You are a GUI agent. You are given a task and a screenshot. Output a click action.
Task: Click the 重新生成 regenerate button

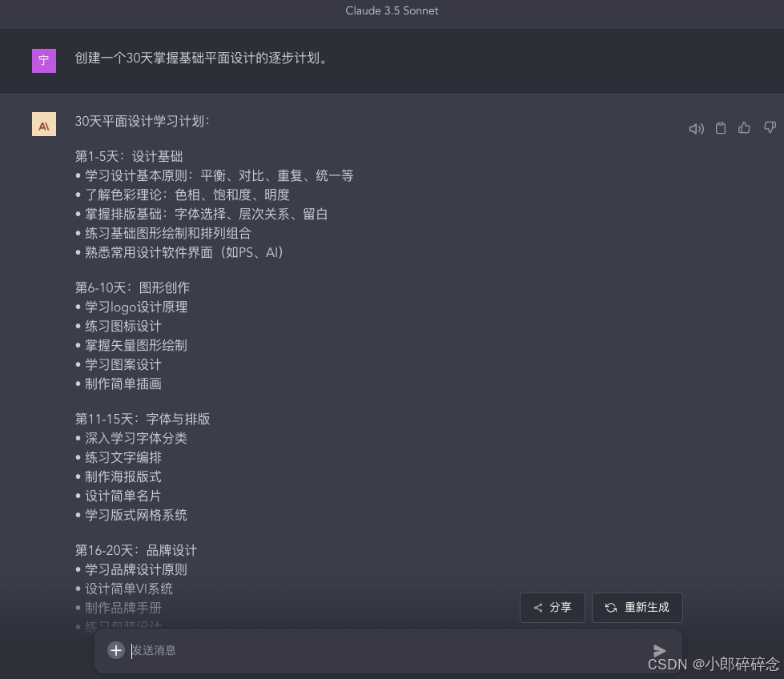point(637,608)
